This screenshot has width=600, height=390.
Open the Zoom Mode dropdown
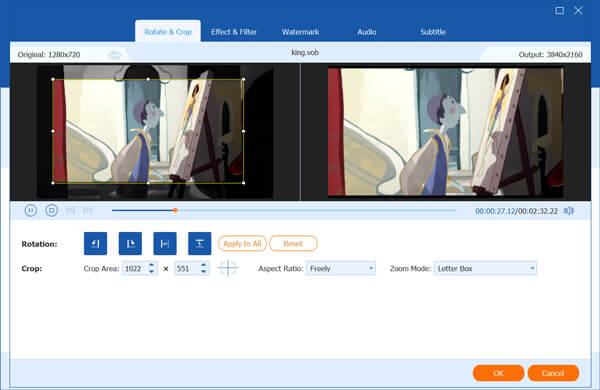point(485,268)
